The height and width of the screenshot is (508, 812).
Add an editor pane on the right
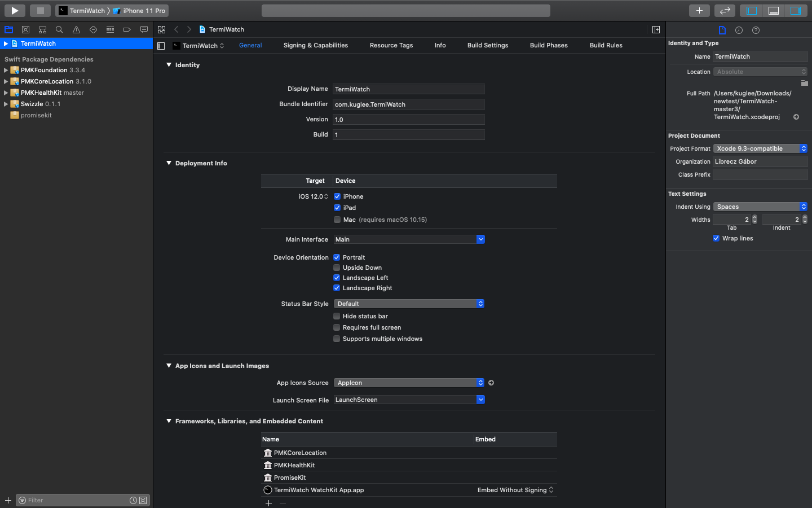pyautogui.click(x=656, y=29)
